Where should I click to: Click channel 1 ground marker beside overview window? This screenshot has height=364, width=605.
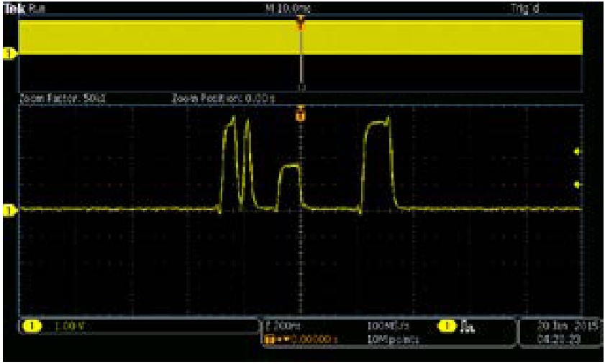click(9, 53)
